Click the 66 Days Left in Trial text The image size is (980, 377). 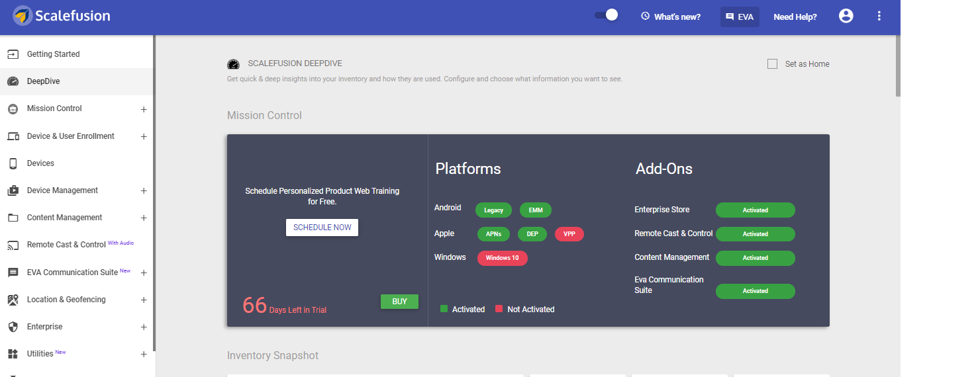tap(284, 306)
